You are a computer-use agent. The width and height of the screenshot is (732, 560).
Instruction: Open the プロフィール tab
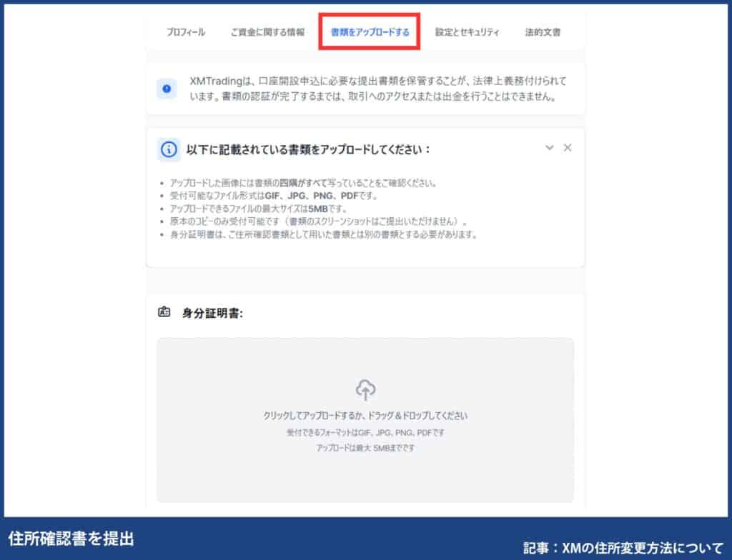[x=186, y=32]
